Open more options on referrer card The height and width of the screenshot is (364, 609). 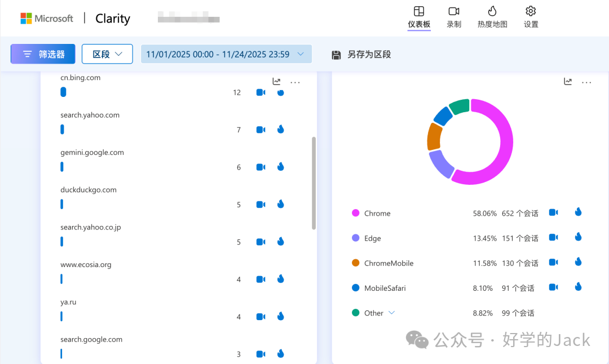[x=295, y=82]
